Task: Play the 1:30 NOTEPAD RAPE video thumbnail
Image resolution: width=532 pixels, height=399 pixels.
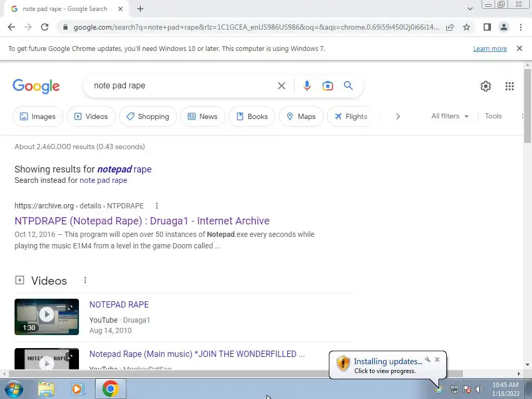Action: (46, 316)
